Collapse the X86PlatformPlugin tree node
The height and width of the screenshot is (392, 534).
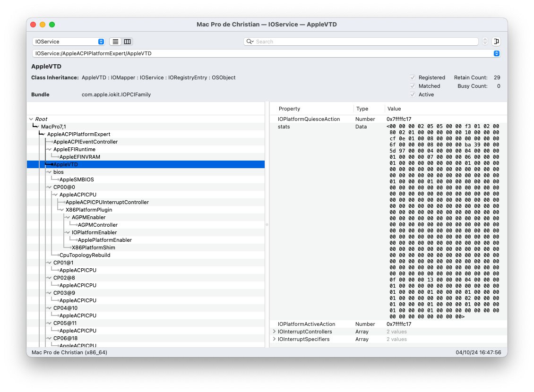[61, 210]
